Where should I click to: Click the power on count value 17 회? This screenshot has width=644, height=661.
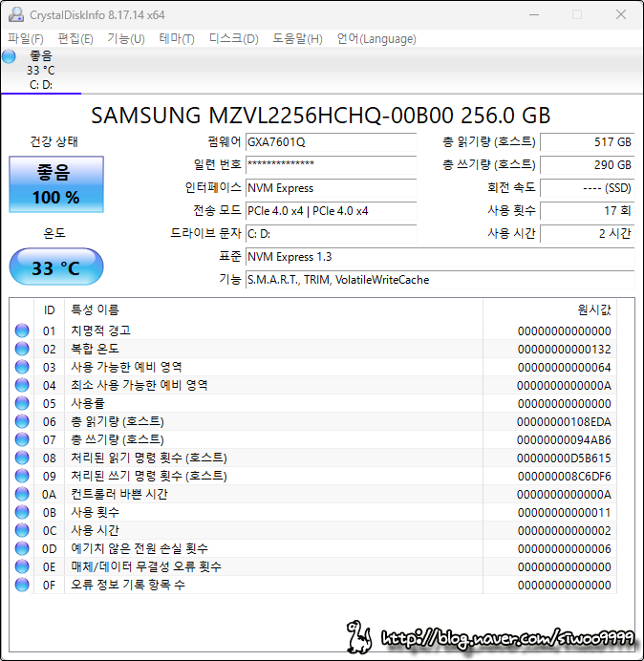click(587, 210)
